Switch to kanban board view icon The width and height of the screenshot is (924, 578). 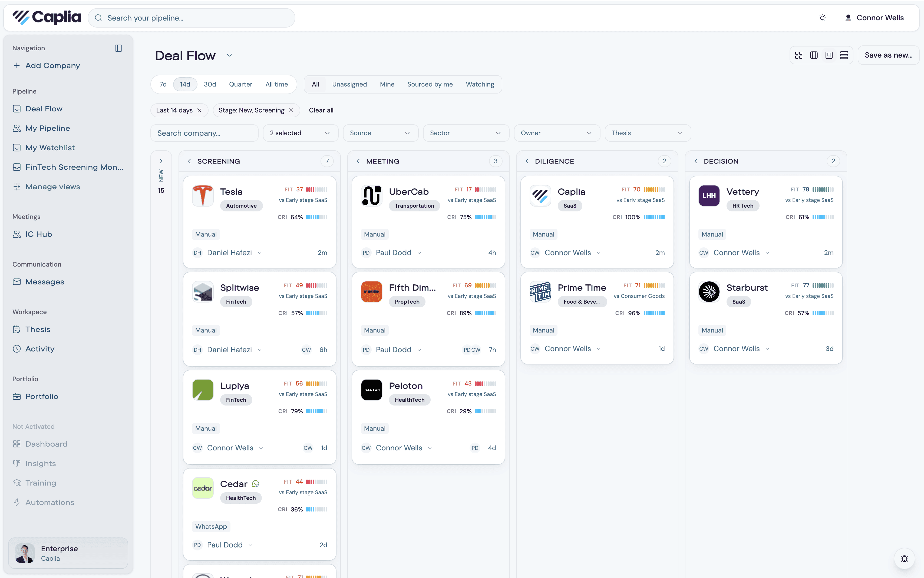tap(829, 55)
